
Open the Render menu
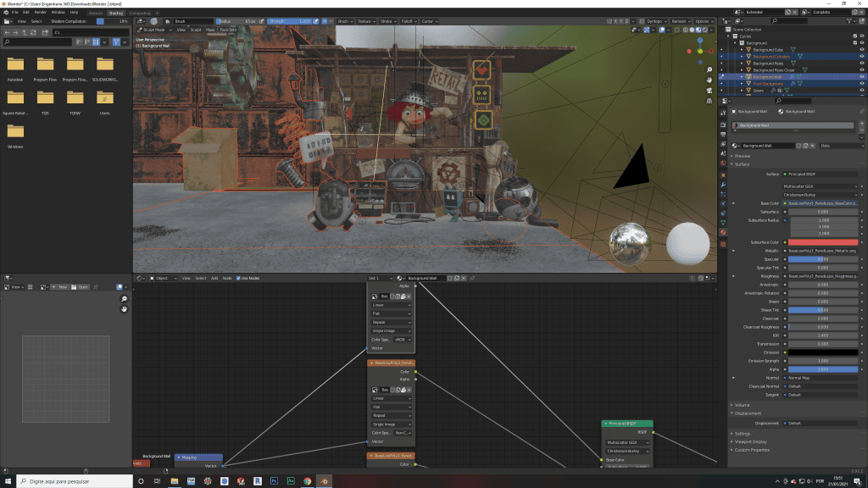click(41, 12)
